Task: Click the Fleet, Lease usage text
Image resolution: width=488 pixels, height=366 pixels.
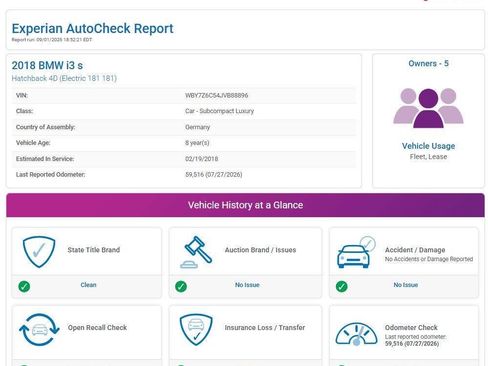Action: tap(428, 157)
